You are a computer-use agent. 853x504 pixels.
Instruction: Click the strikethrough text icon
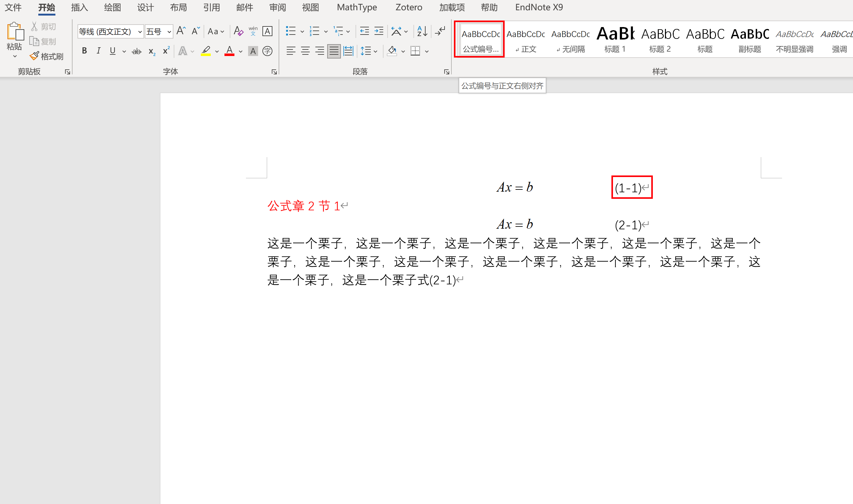tap(136, 51)
